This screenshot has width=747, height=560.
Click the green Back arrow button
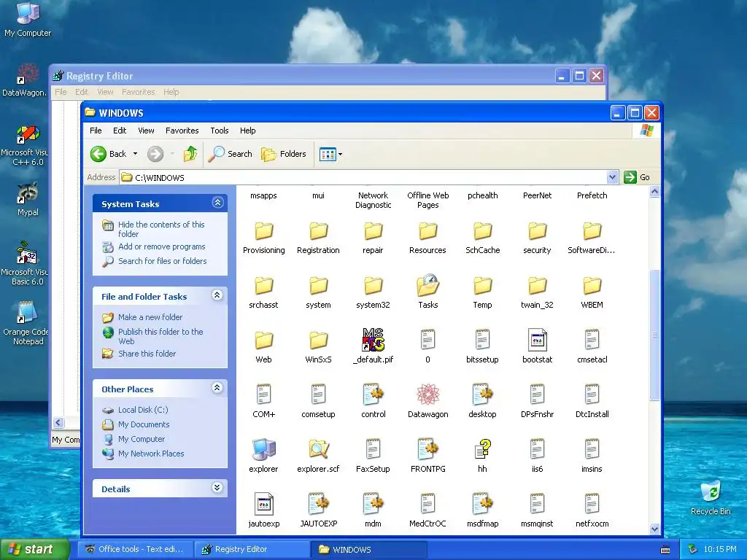point(98,154)
